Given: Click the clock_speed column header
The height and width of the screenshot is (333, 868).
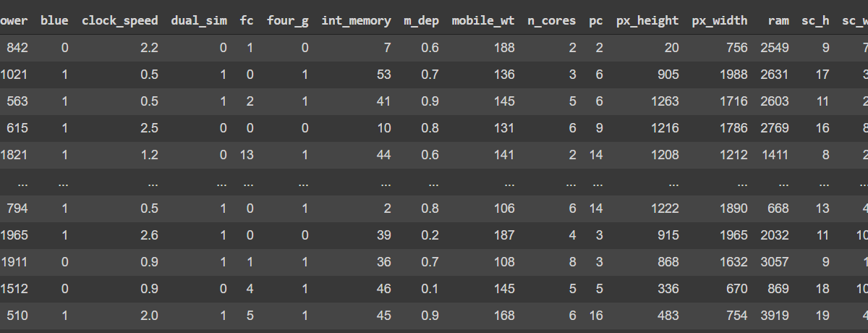Looking at the screenshot, I should [x=120, y=20].
